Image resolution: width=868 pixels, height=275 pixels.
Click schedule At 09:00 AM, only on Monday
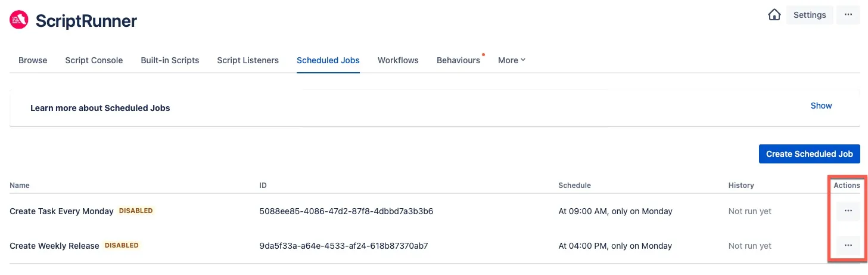615,211
